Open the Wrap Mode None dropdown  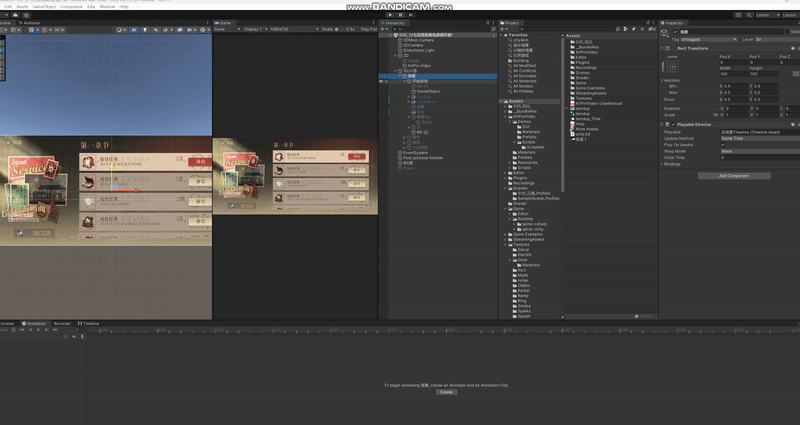click(760, 151)
